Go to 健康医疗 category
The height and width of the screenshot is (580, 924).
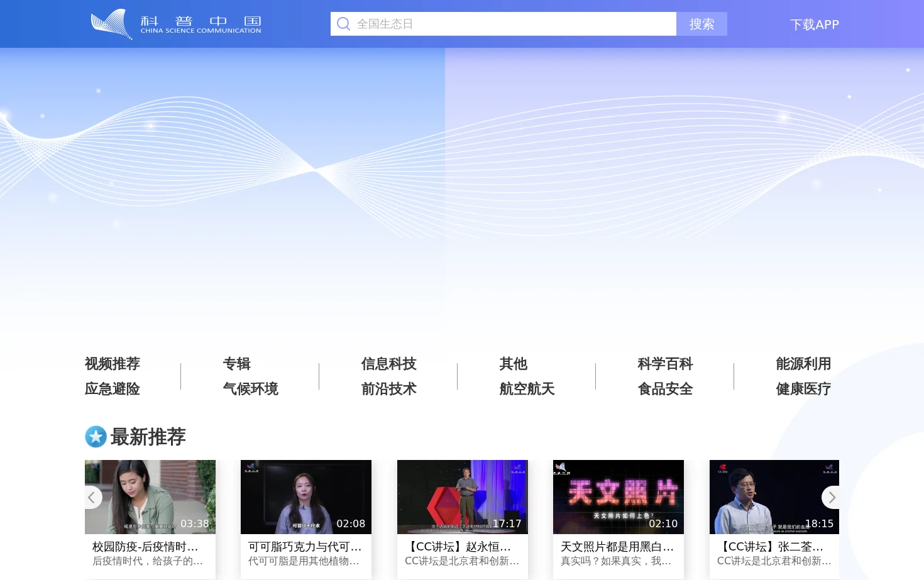[804, 389]
